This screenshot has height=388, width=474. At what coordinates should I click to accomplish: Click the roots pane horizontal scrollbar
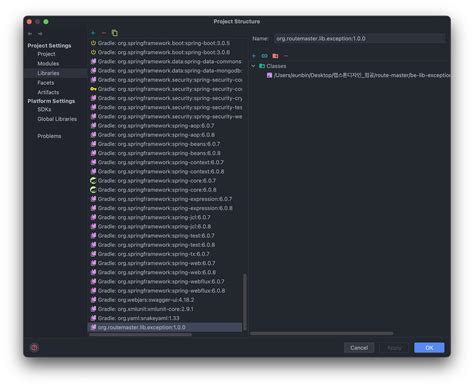322,333
